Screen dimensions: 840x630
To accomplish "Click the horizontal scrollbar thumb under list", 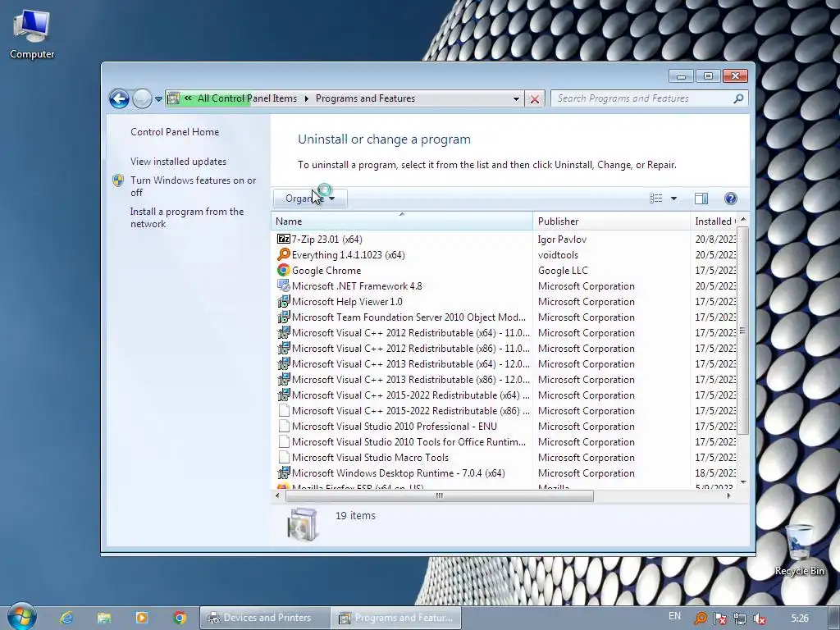I will pyautogui.click(x=440, y=495).
